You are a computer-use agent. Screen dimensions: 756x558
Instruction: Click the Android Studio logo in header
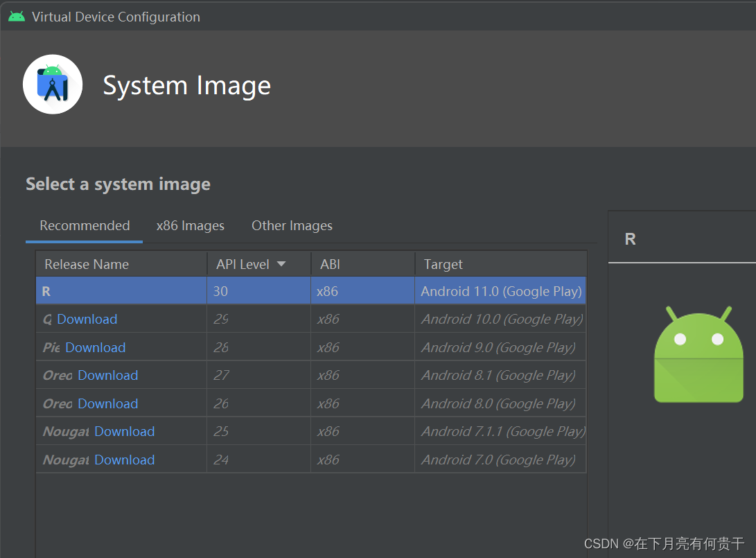click(x=53, y=85)
